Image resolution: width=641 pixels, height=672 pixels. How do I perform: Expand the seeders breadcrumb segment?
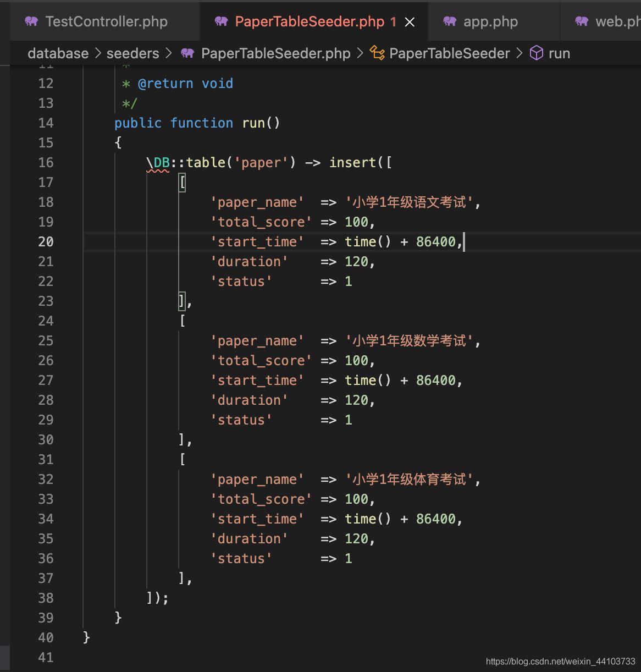132,53
